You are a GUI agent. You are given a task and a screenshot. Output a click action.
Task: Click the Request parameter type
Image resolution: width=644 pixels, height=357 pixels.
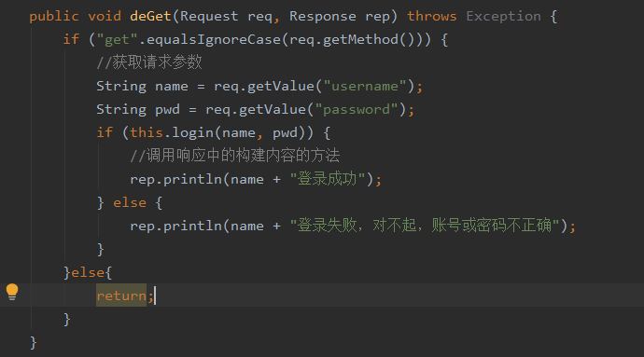pyautogui.click(x=209, y=16)
